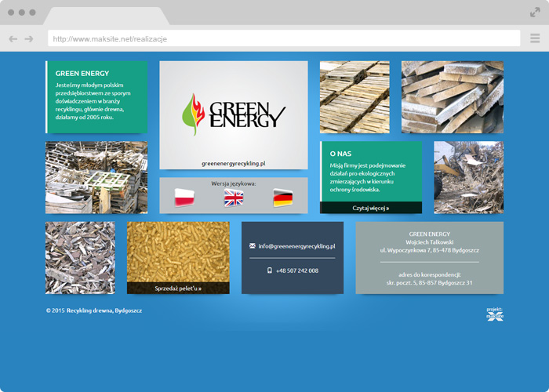Click the browser back arrow
This screenshot has width=549, height=392.
tap(13, 39)
